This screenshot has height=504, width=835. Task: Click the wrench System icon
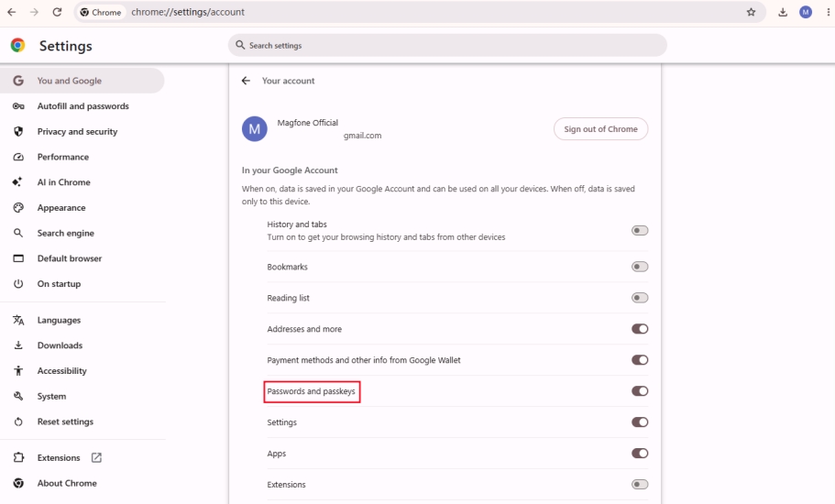(x=18, y=396)
